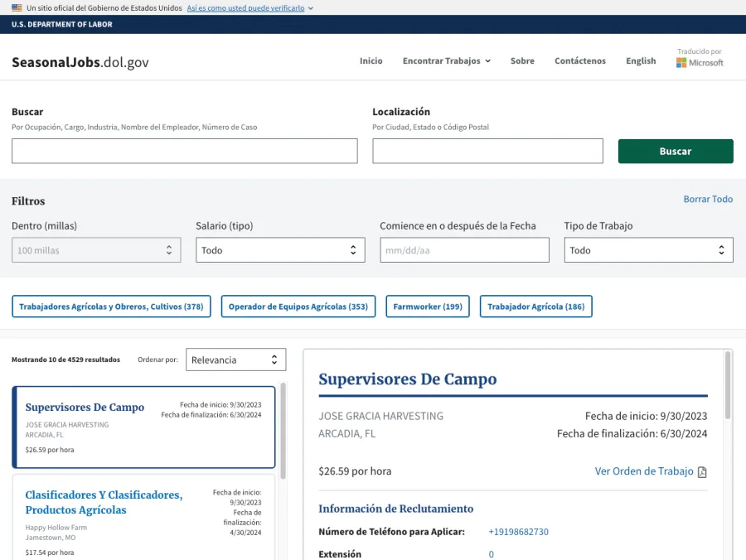
Task: Expand the 'Así es como usted puede verificarlo' chevron
Action: (x=311, y=8)
